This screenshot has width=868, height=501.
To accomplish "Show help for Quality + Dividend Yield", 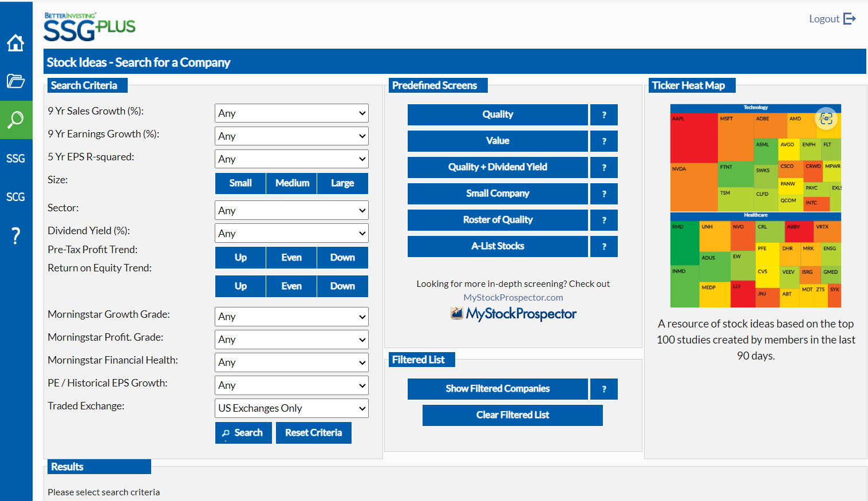I will pyautogui.click(x=604, y=167).
